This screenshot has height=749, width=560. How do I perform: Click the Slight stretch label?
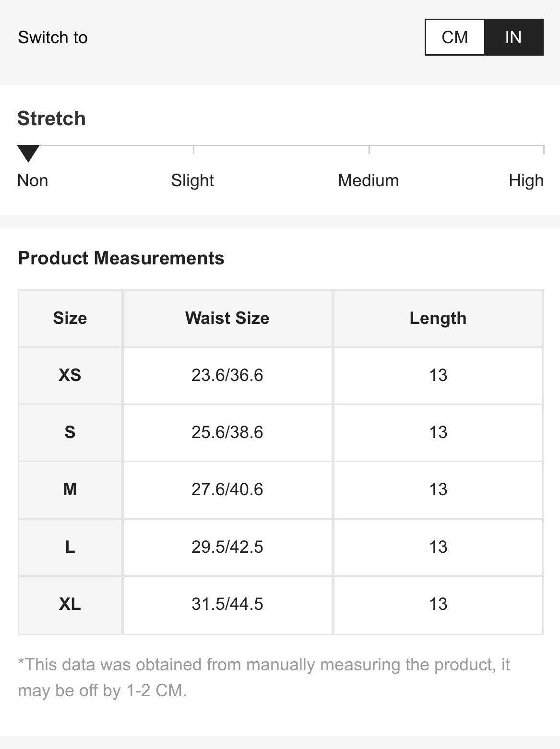pos(192,180)
